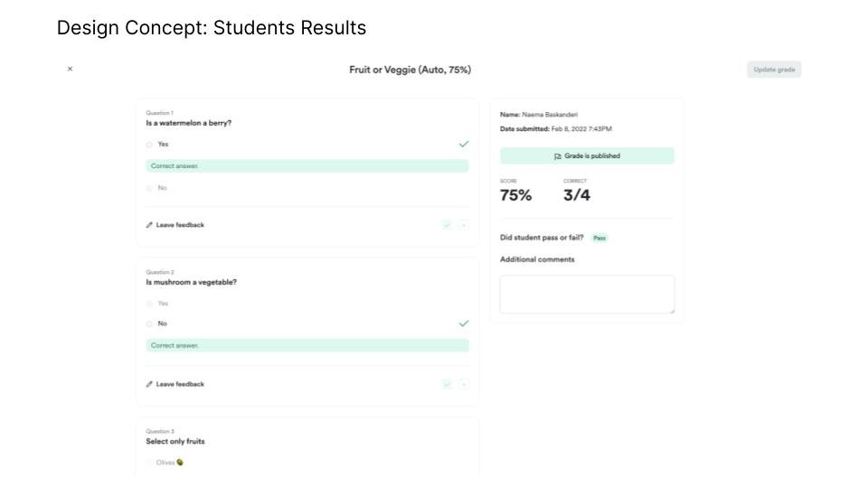Close the Fruit or Veggie results view
The height and width of the screenshot is (488, 868).
70,69
